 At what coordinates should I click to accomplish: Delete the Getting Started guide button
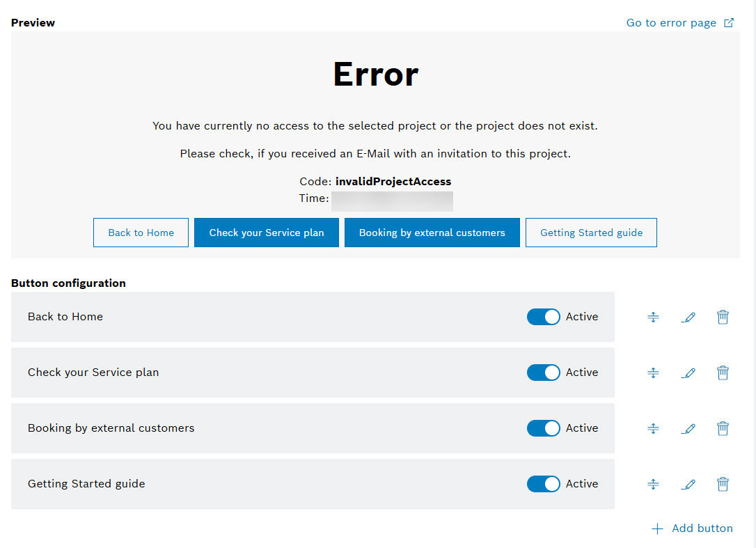[x=723, y=484]
